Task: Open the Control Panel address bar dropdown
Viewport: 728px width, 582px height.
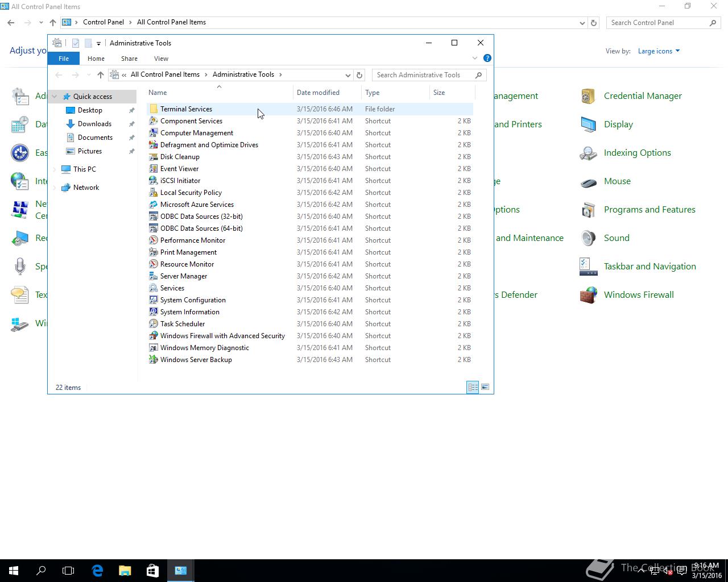Action: [582, 23]
